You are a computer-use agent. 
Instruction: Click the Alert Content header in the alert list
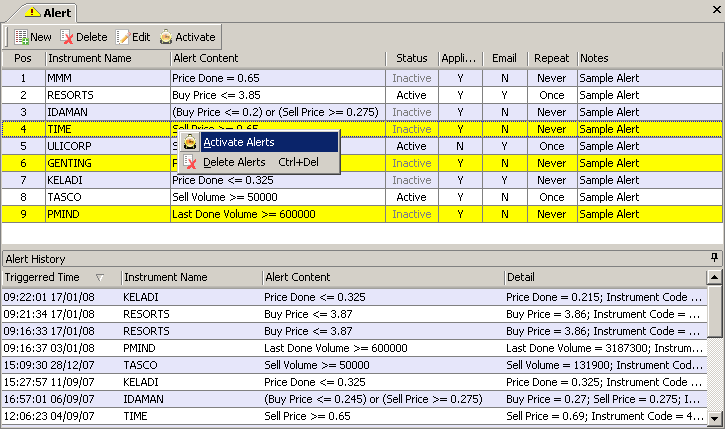tap(277, 58)
